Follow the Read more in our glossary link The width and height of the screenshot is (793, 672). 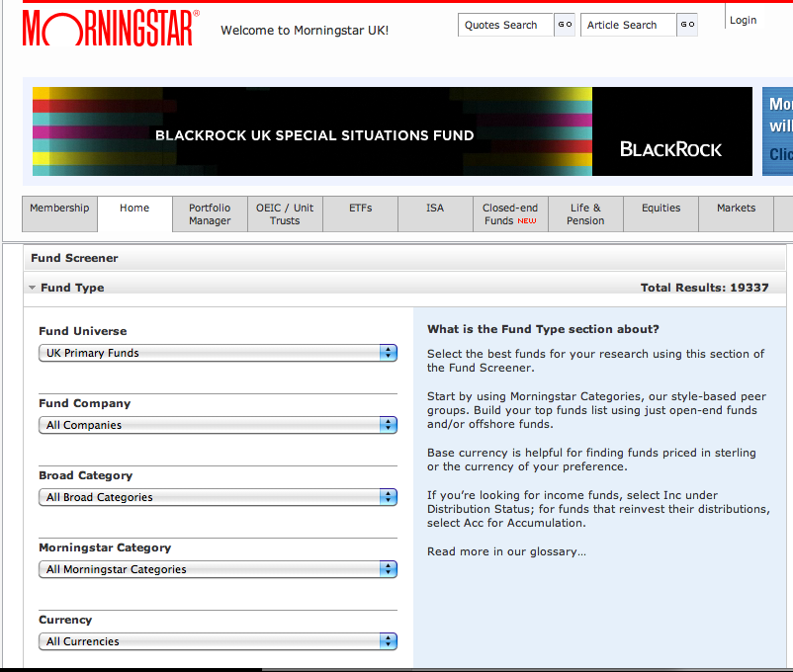tap(507, 551)
